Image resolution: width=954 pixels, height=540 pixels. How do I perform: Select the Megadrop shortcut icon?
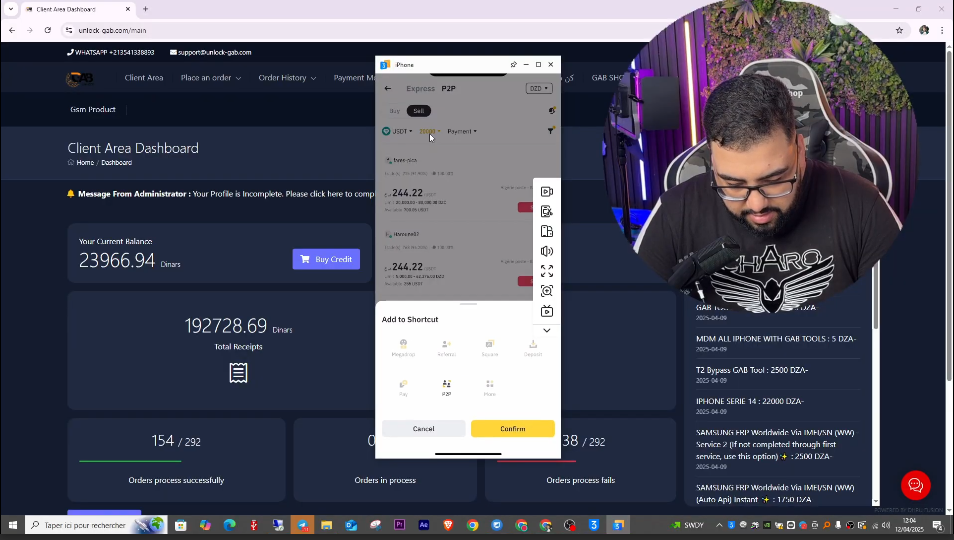tap(403, 347)
